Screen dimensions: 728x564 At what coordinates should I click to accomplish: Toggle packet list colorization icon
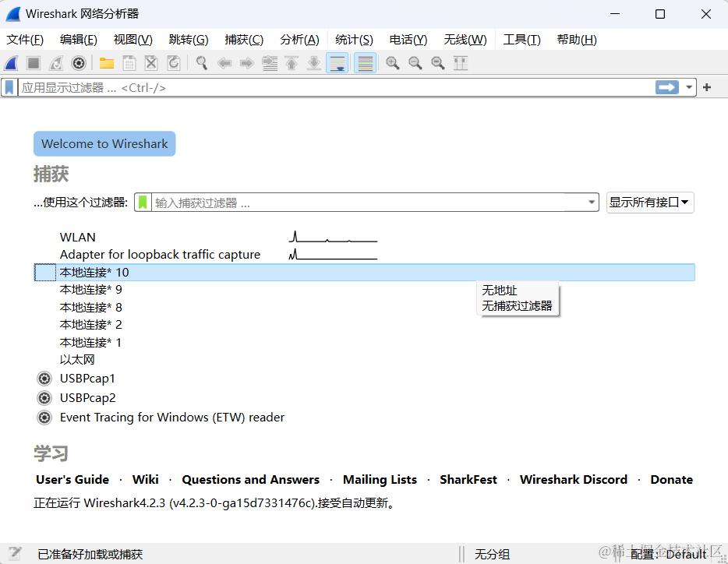click(x=366, y=63)
